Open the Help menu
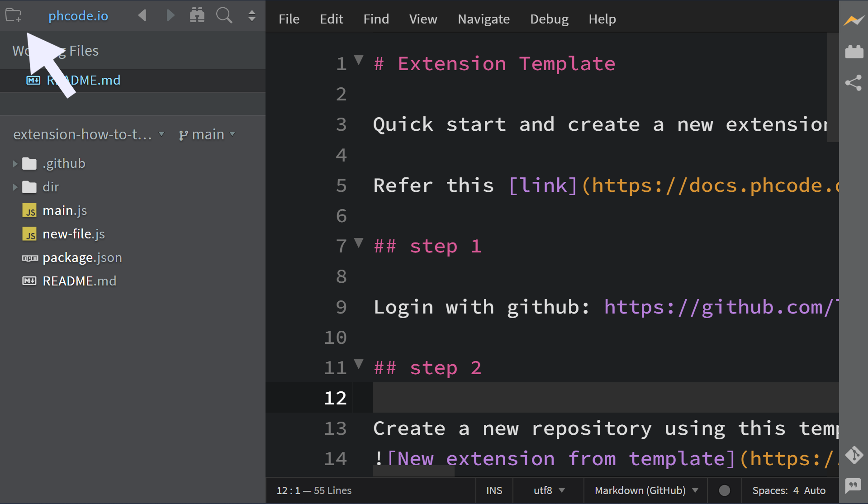 [x=602, y=19]
